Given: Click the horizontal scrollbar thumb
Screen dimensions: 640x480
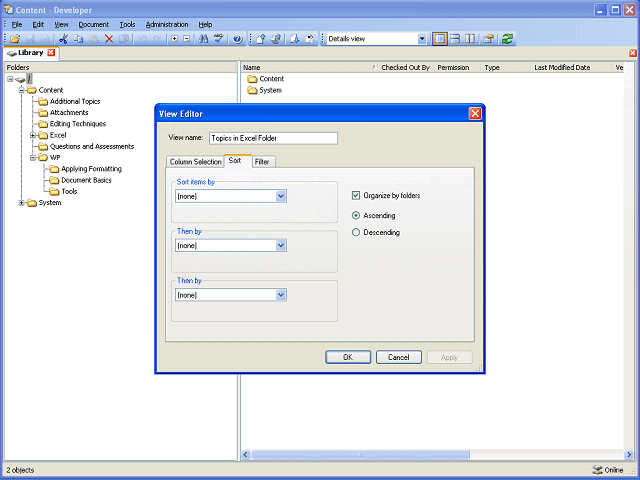Looking at the screenshot, I should point(360,454).
